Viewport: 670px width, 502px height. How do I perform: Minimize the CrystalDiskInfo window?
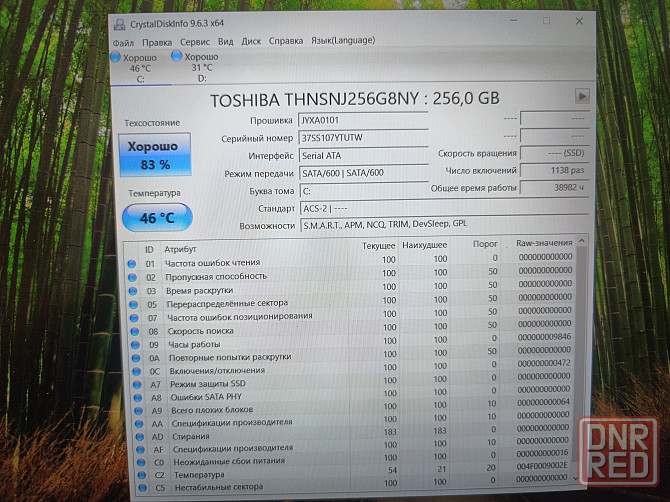coord(514,20)
